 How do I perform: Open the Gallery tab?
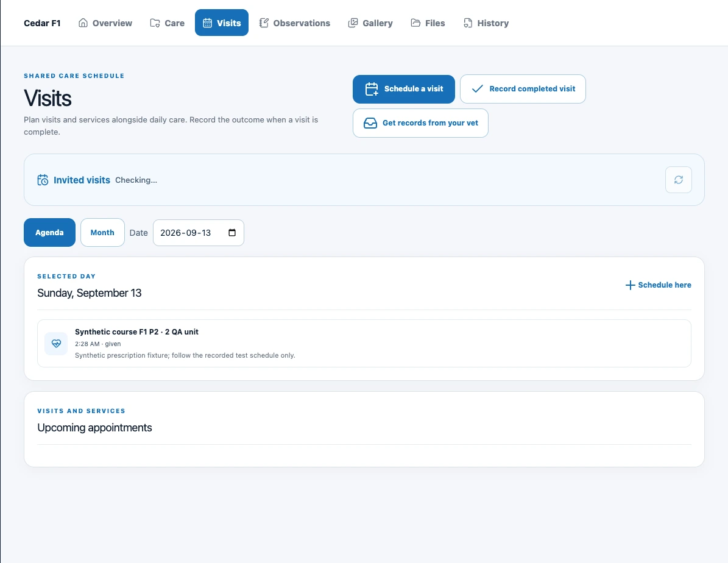click(x=370, y=23)
